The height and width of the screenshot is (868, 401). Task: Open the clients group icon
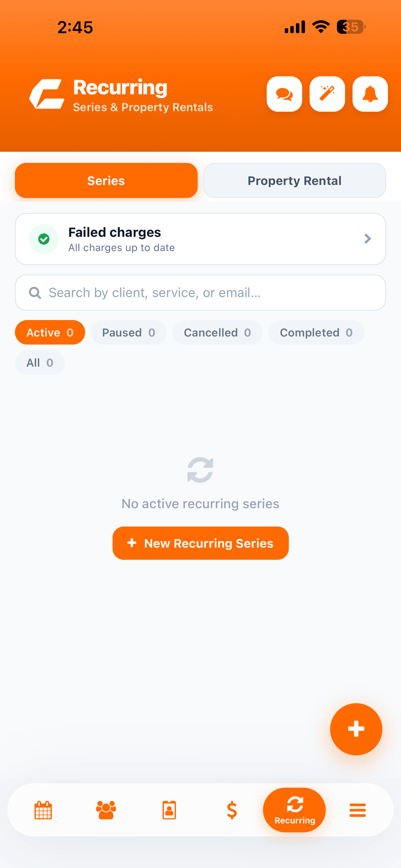pos(106,810)
